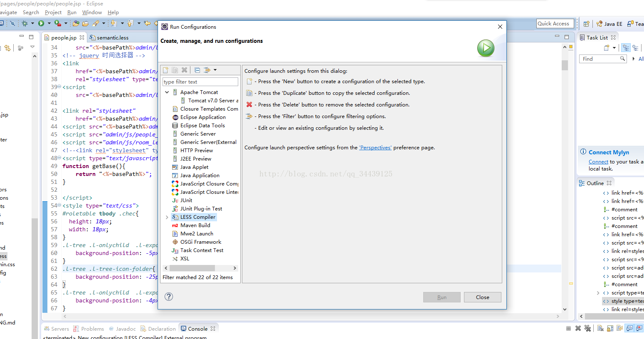
Task: Click the Open Perspective icon
Action: pyautogui.click(x=586, y=24)
